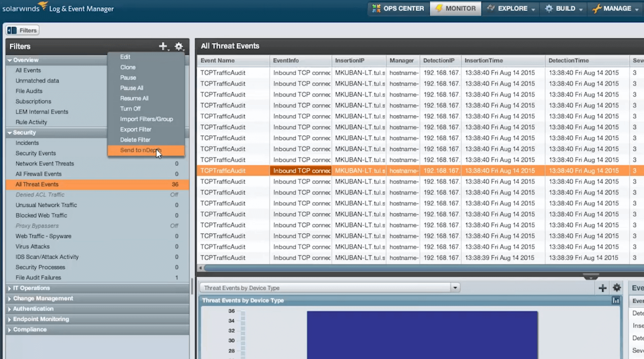
Task: Open widget settings gear beside chart dropdown
Action: coord(616,288)
